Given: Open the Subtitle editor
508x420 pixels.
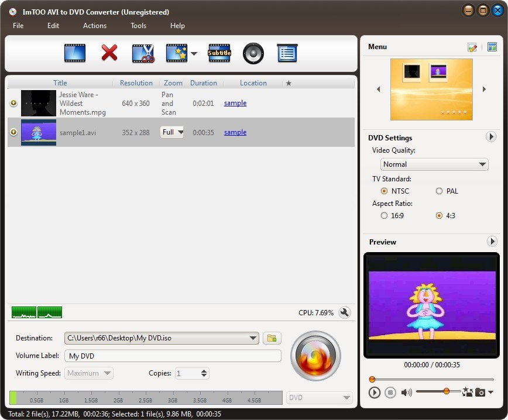Looking at the screenshot, I should tap(219, 53).
